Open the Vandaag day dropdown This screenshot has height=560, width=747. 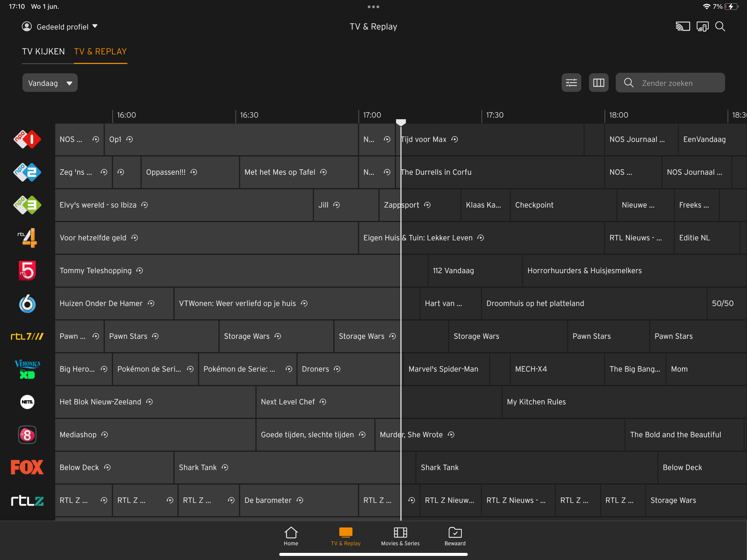coord(50,83)
